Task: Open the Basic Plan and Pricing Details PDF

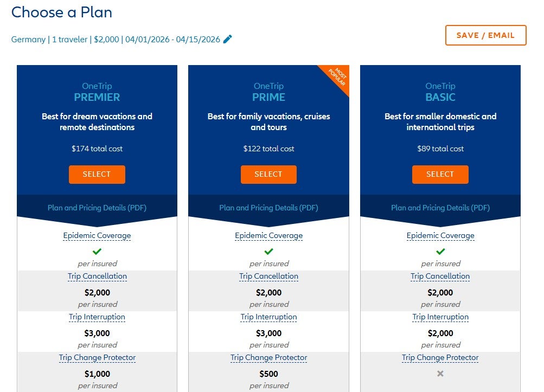Action: coord(440,208)
